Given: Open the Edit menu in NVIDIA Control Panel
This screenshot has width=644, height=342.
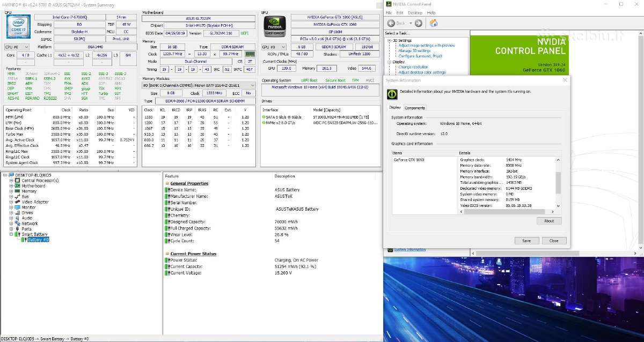Looking at the screenshot, I should point(400,13).
